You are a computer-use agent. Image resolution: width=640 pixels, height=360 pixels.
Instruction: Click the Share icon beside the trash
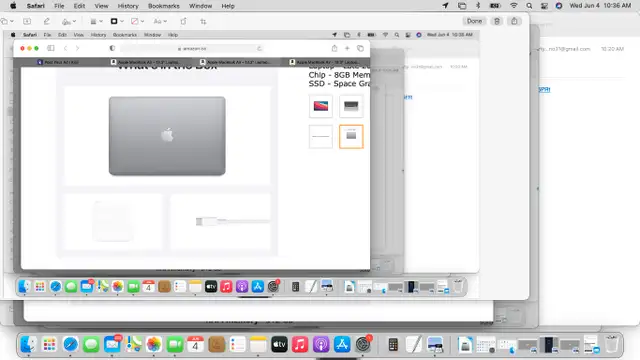pyautogui.click(x=514, y=21)
